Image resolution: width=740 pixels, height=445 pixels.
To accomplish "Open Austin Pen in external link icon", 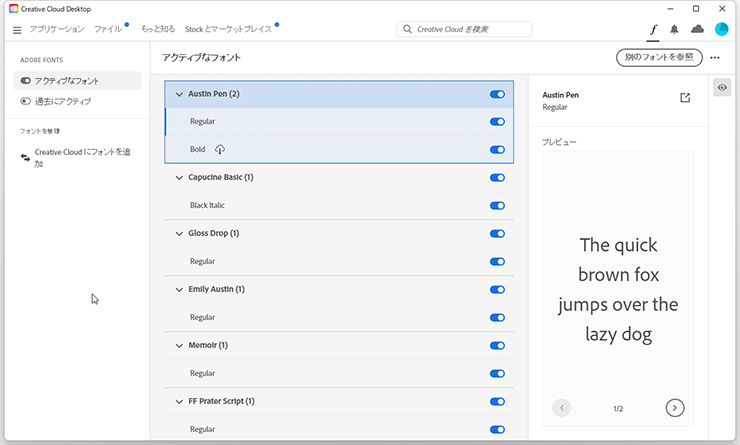I will [685, 98].
